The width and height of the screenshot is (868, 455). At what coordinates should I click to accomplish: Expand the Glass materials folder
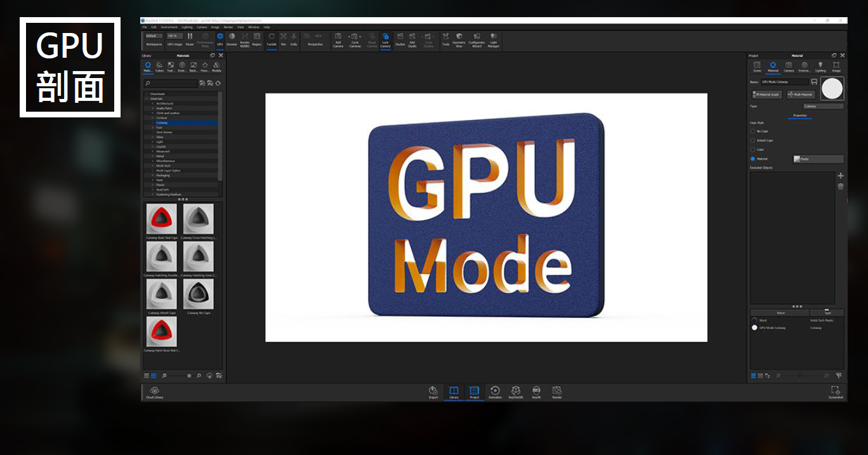point(152,137)
